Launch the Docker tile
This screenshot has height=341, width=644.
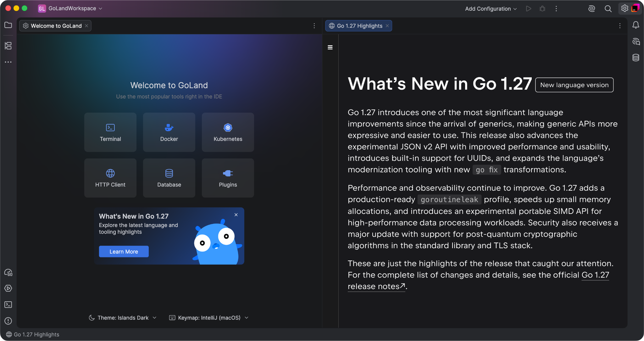point(169,132)
